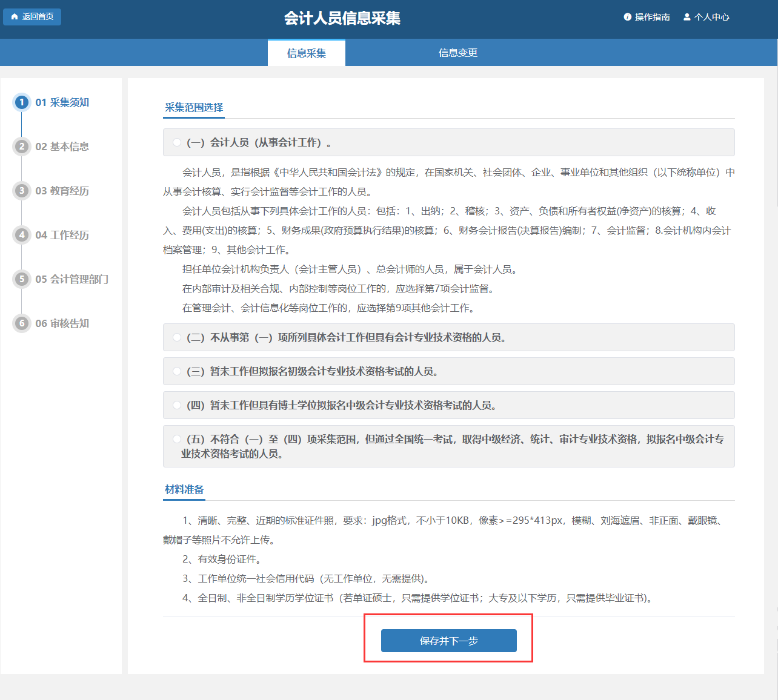The height and width of the screenshot is (700, 778).
Task: Click step 6 circle icon for 审核告知
Action: [x=22, y=323]
